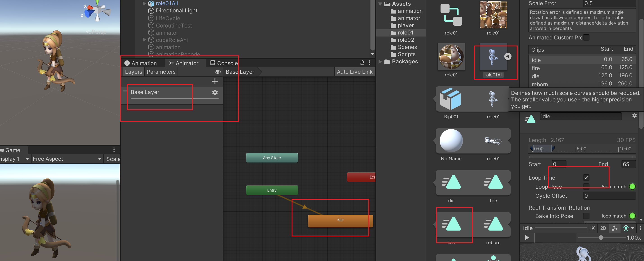Open preview panel three-dot menu
This screenshot has width=644, height=261.
pyautogui.click(x=640, y=228)
